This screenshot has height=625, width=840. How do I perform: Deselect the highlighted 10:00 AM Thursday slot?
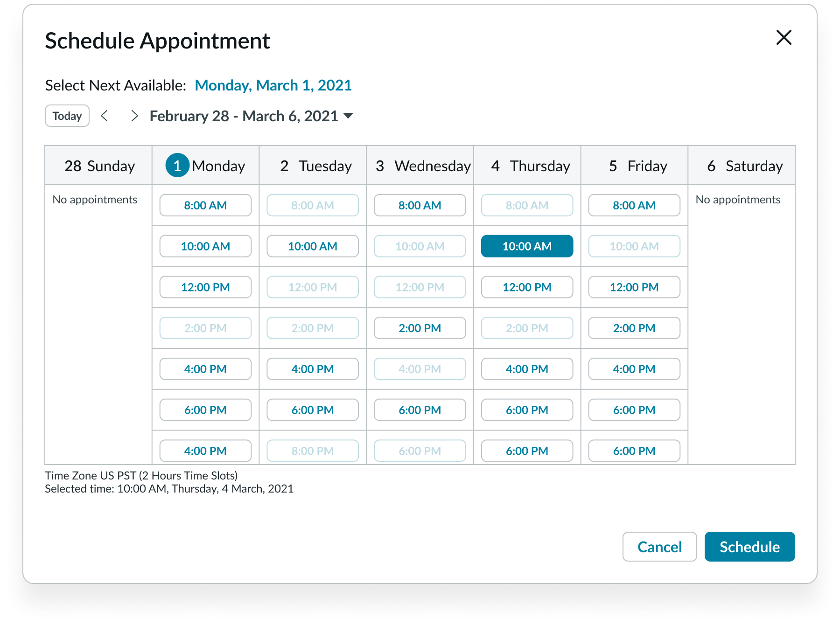pos(526,246)
